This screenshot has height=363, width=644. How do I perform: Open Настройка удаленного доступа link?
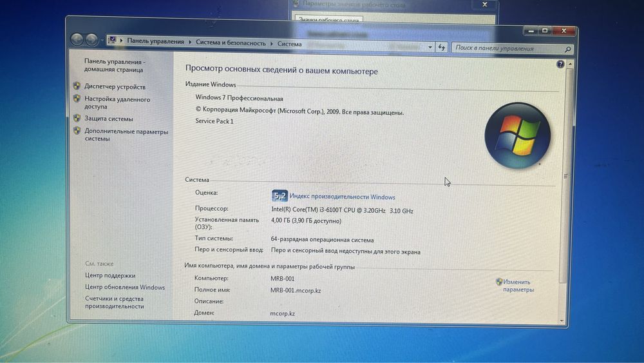(x=117, y=103)
